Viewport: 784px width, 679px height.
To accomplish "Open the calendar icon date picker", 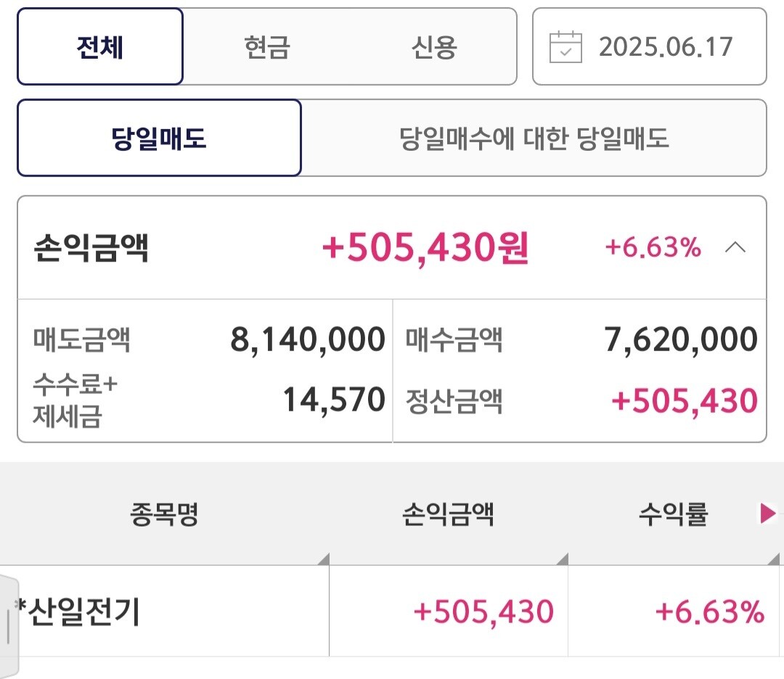I will click(566, 47).
